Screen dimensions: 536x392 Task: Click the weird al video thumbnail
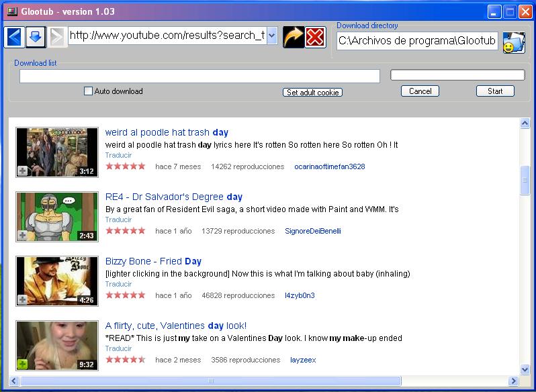[x=57, y=152]
